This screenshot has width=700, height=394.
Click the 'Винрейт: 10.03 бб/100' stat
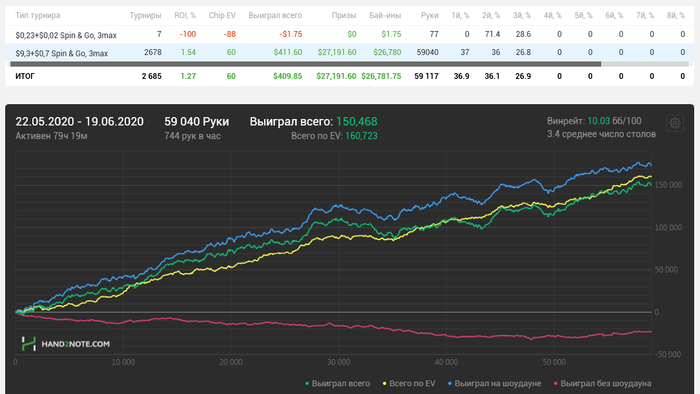click(x=594, y=121)
